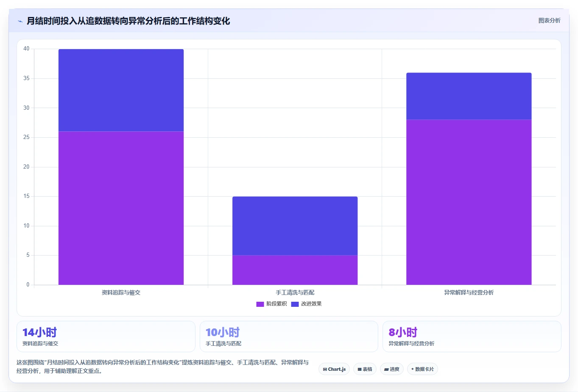Click y-axis tick label 25
Viewport: 578px width, 392px height.
26,137
